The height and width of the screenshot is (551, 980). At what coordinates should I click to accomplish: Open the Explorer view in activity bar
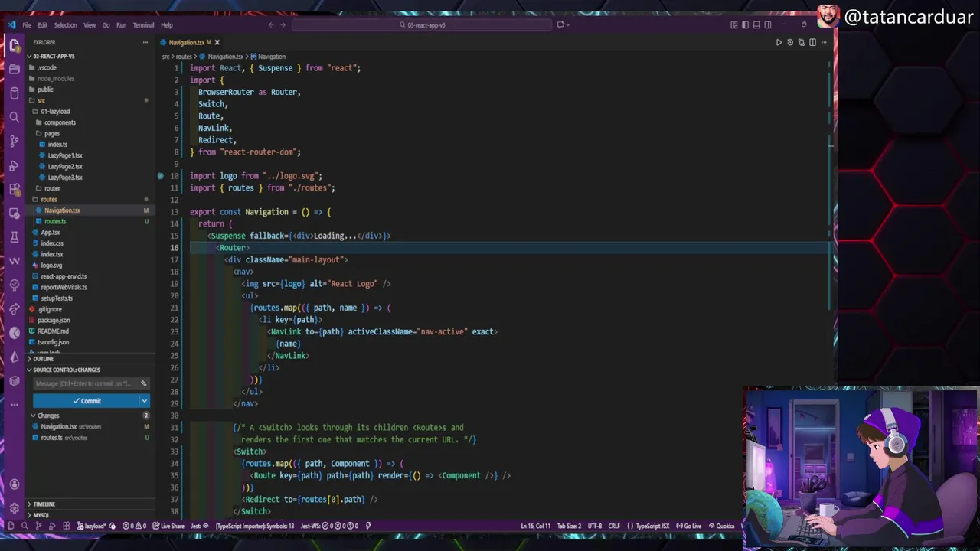coord(14,46)
